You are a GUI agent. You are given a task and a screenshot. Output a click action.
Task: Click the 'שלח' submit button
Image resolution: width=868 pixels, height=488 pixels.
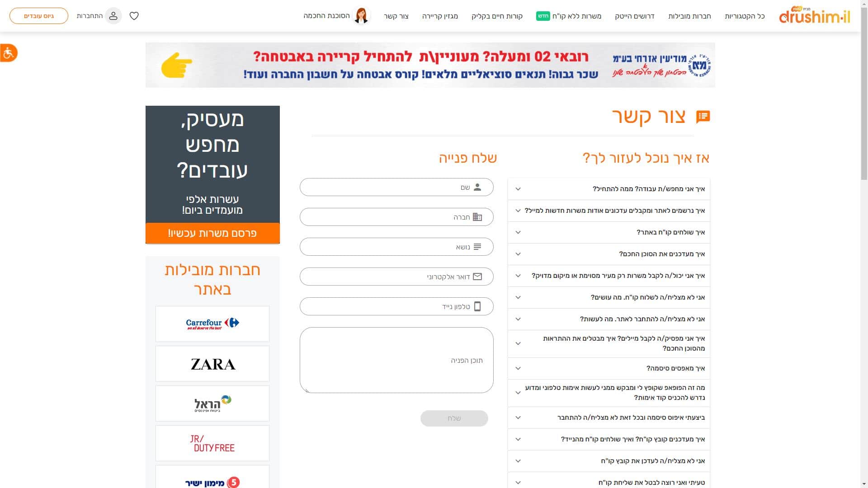[x=454, y=418]
